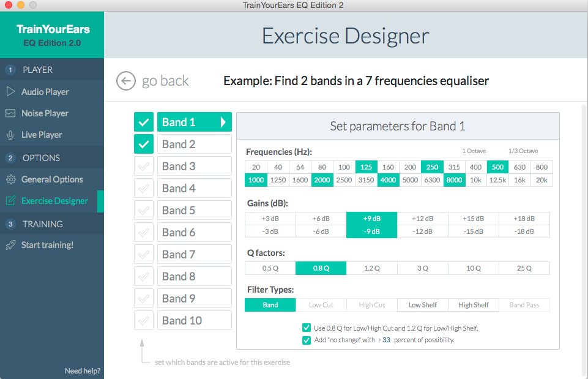
Task: Choose the 1/3 Octave preset
Action: click(x=523, y=151)
